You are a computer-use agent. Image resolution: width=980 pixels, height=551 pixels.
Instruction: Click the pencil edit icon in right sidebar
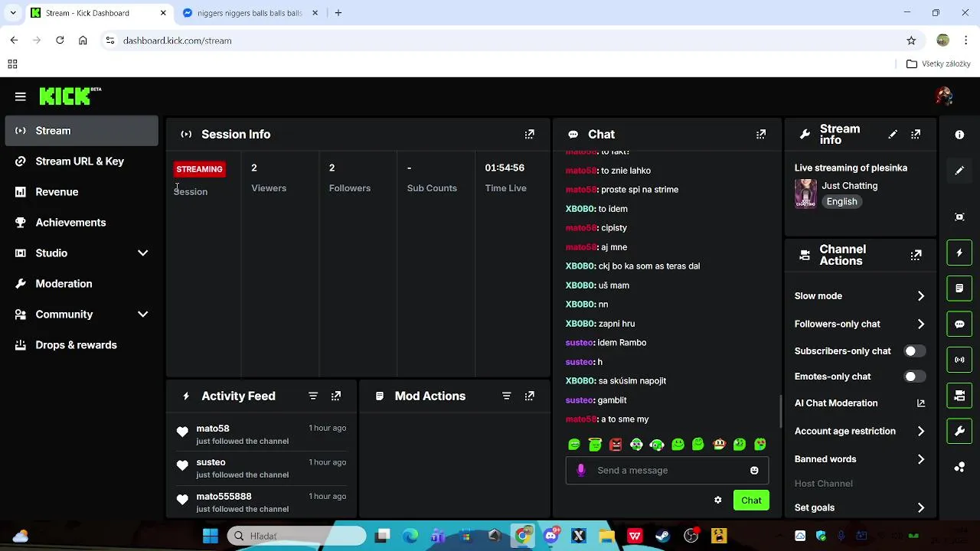point(959,171)
